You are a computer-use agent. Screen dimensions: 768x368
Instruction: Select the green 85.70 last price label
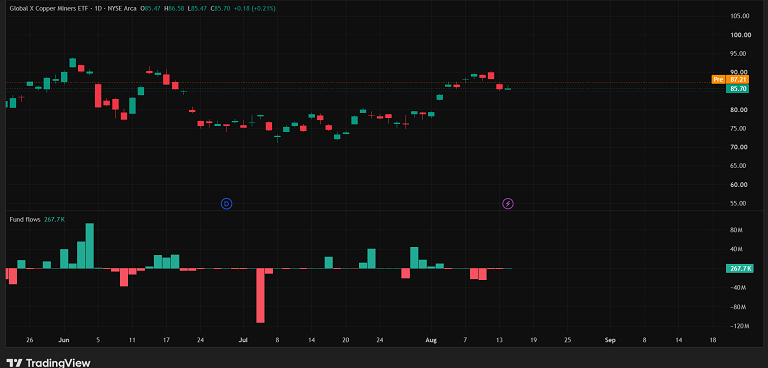pyautogui.click(x=737, y=89)
